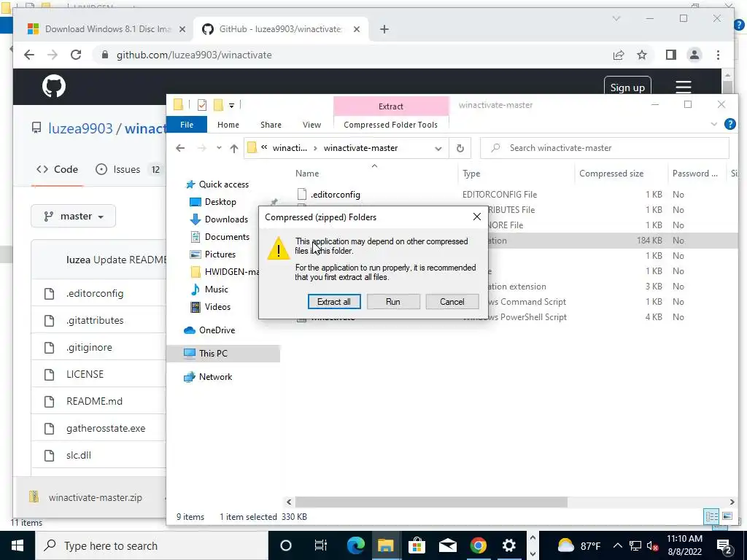
Task: Click the Search winactivate-master field
Action: point(605,148)
